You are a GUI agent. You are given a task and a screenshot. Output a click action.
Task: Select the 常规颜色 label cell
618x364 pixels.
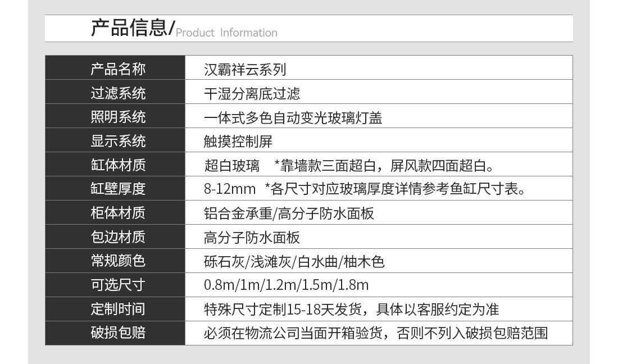(x=118, y=262)
